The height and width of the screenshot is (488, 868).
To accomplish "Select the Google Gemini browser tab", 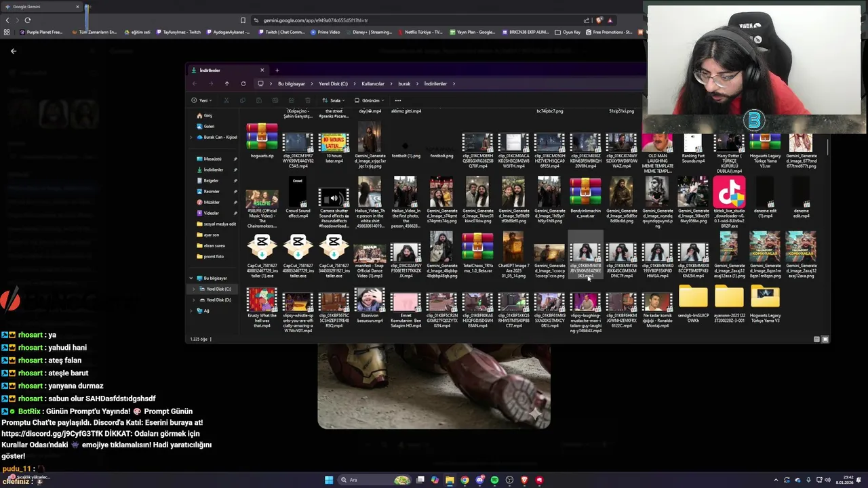I will coord(42,7).
